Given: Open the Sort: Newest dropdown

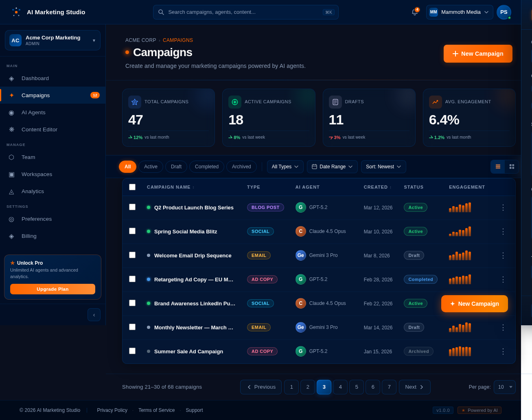Looking at the screenshot, I should [x=383, y=166].
